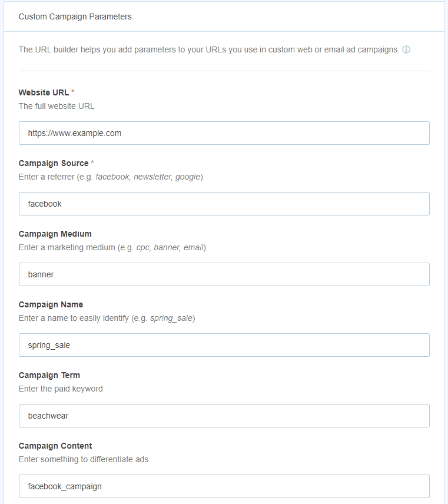
Task: Click the Campaign Term field with 'beachwear'
Action: [224, 416]
